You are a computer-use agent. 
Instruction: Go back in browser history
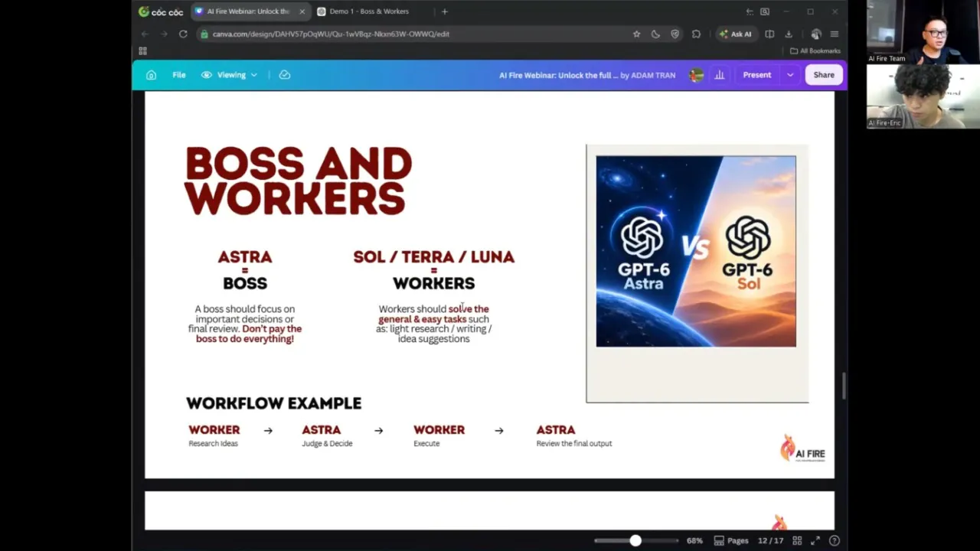(145, 34)
